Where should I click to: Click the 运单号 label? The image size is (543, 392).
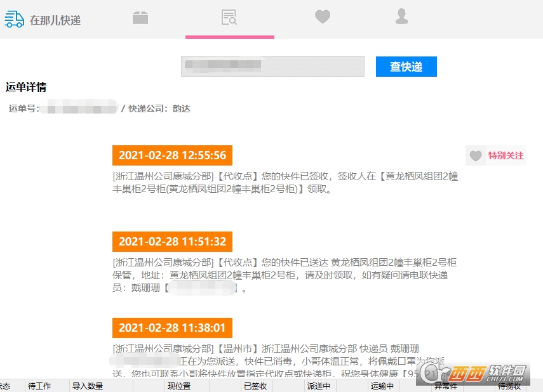point(23,108)
